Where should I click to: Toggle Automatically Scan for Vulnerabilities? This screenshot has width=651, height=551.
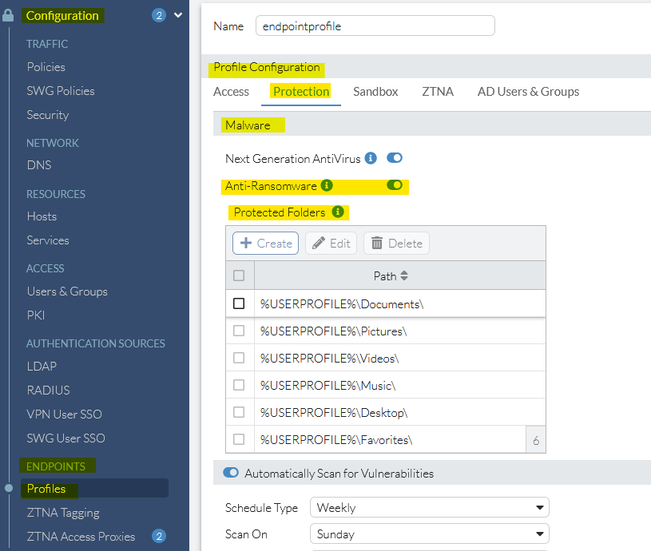[x=231, y=473]
